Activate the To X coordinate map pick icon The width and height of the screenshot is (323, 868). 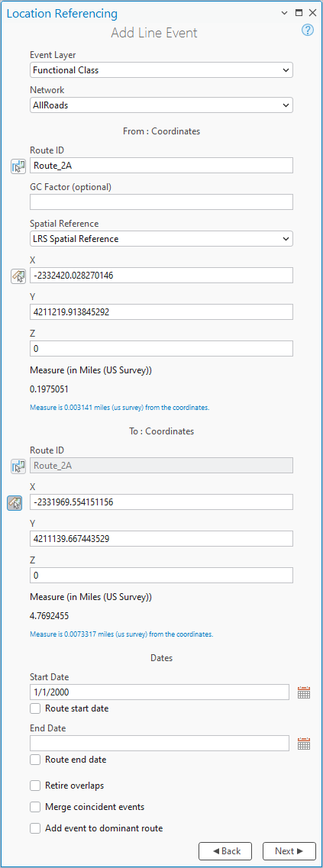click(15, 502)
